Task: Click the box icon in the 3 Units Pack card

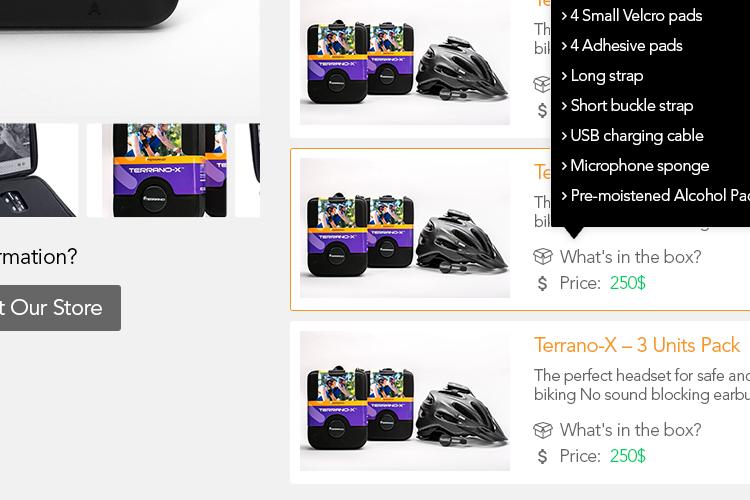Action: tap(543, 430)
